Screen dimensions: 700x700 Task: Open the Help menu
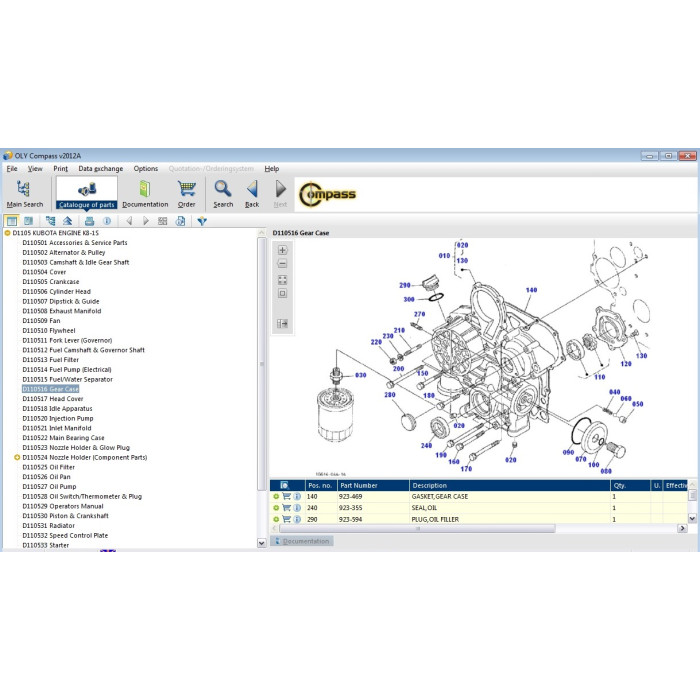pos(271,168)
